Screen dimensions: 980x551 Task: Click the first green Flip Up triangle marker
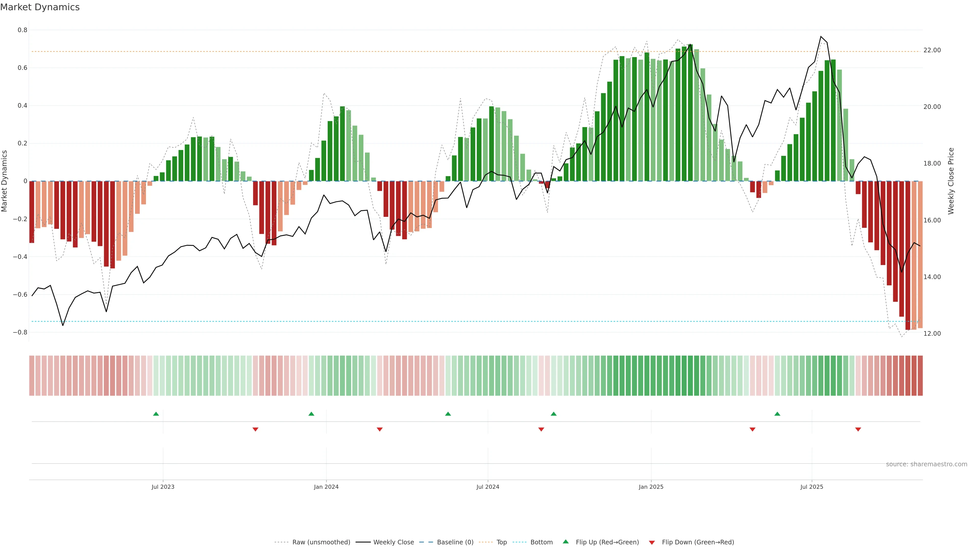pyautogui.click(x=156, y=414)
